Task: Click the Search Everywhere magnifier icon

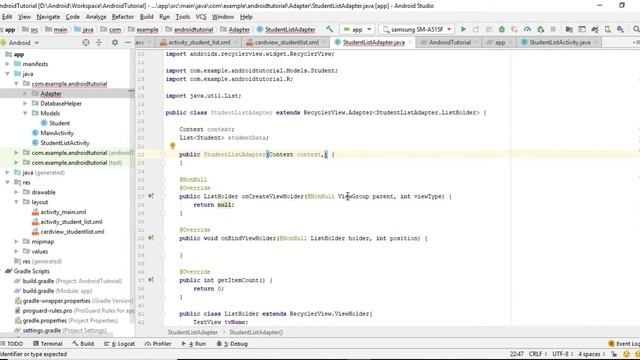Action: click(636, 29)
